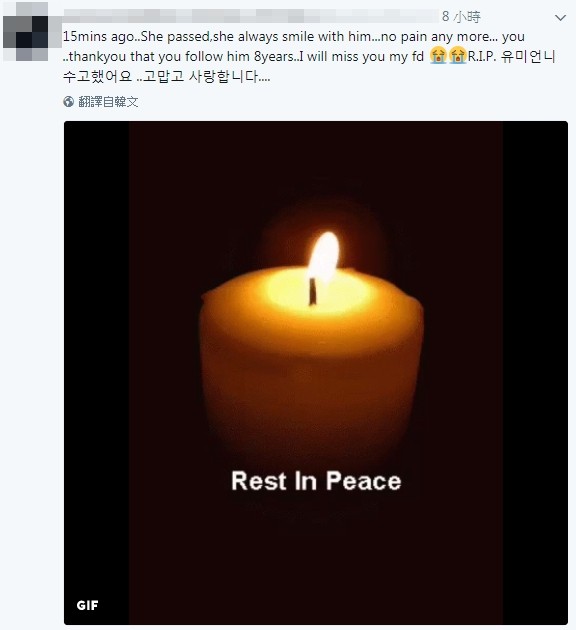
Task: Select the second crying face emoji
Action: pyautogui.click(x=457, y=55)
